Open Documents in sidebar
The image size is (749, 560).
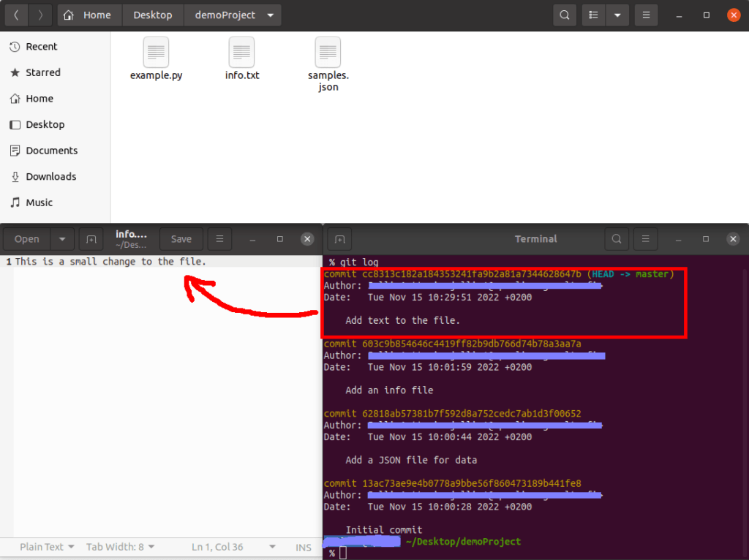55,151
